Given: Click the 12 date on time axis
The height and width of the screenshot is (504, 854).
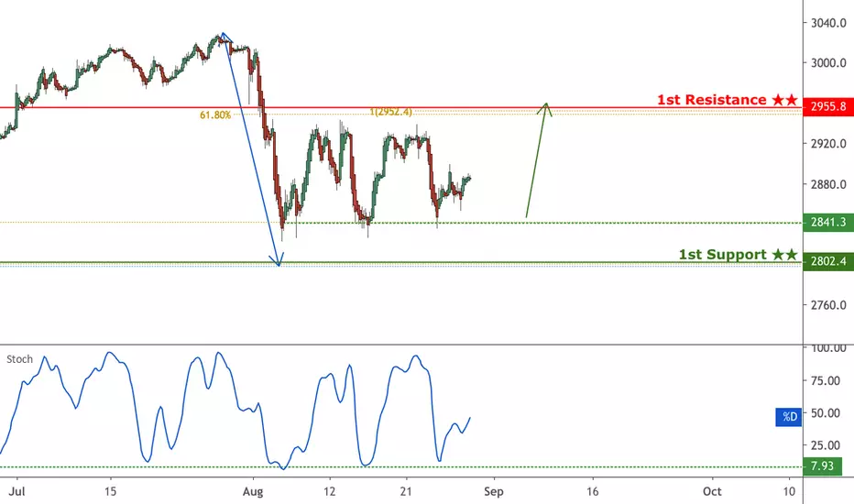Looking at the screenshot, I should click(329, 491).
